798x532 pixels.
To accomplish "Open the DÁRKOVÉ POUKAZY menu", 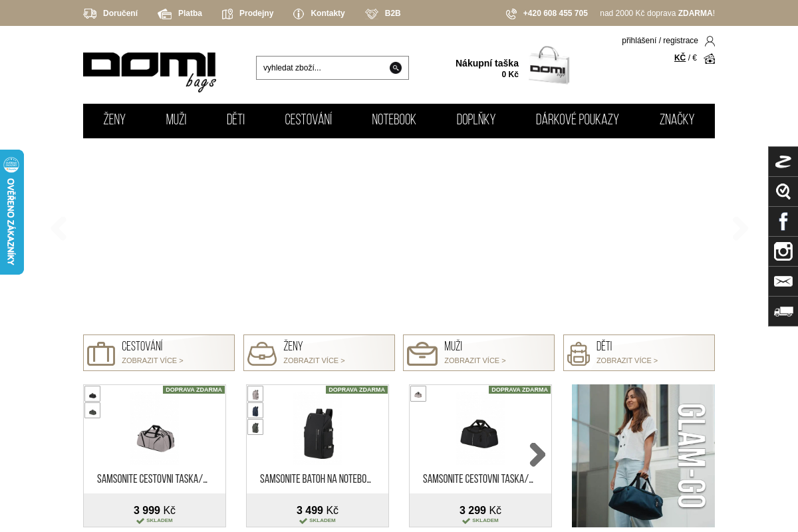I will click(577, 120).
